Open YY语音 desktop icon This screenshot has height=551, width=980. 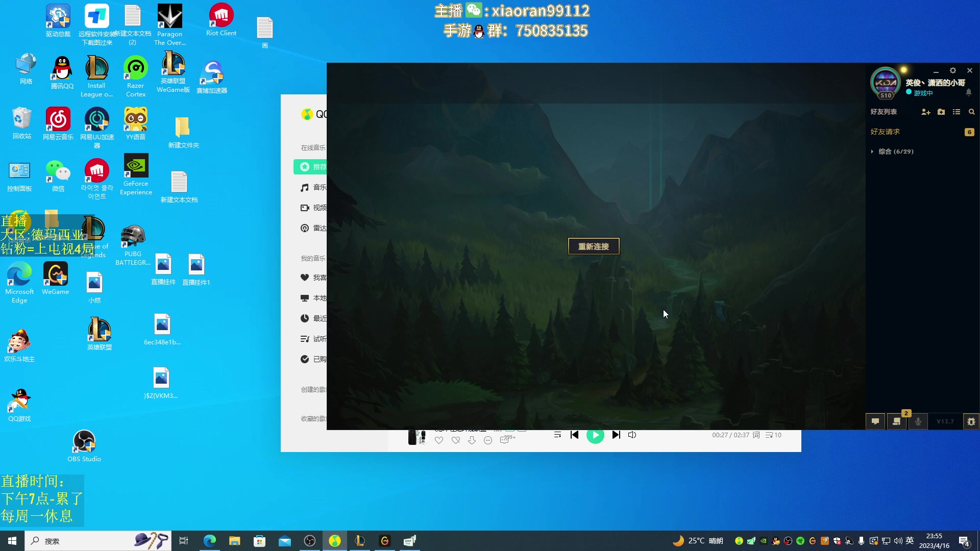click(136, 124)
